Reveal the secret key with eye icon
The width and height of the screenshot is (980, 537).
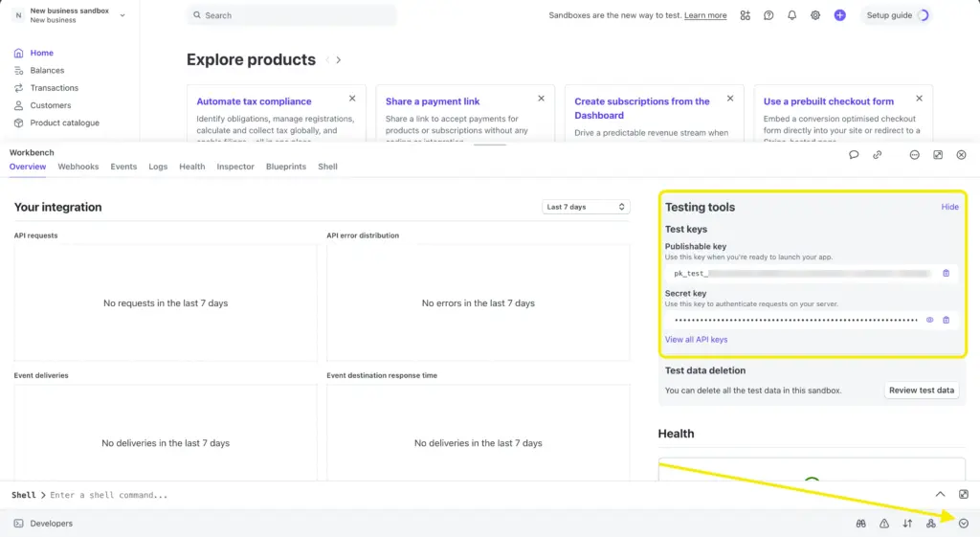pos(930,320)
